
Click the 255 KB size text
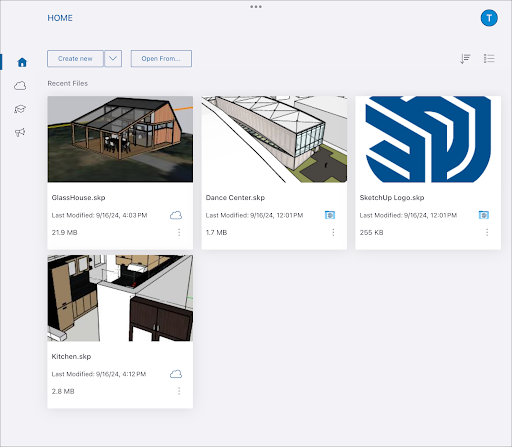(x=371, y=232)
